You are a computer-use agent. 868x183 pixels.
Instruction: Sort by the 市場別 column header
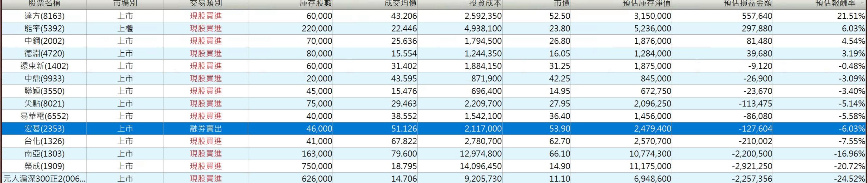[x=125, y=4]
